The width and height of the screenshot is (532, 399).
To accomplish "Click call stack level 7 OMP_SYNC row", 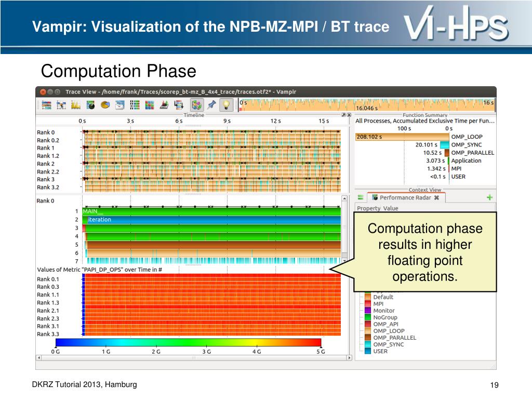I will coord(214,261).
